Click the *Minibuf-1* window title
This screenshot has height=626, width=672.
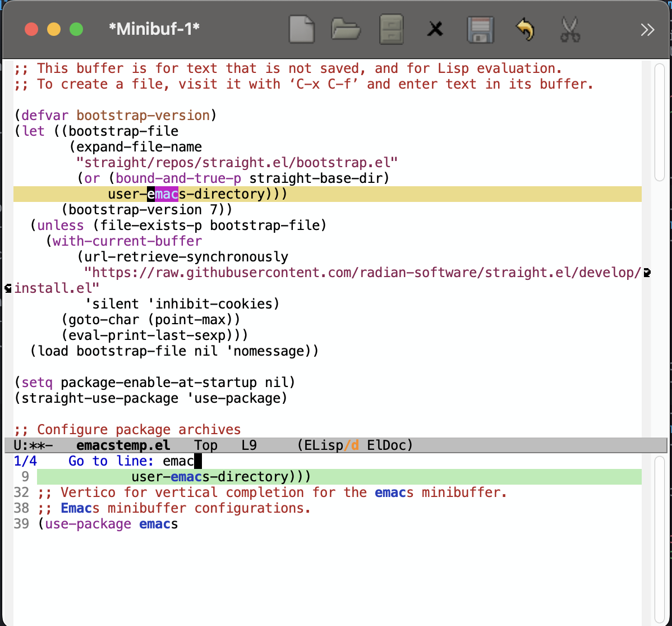pyautogui.click(x=154, y=29)
